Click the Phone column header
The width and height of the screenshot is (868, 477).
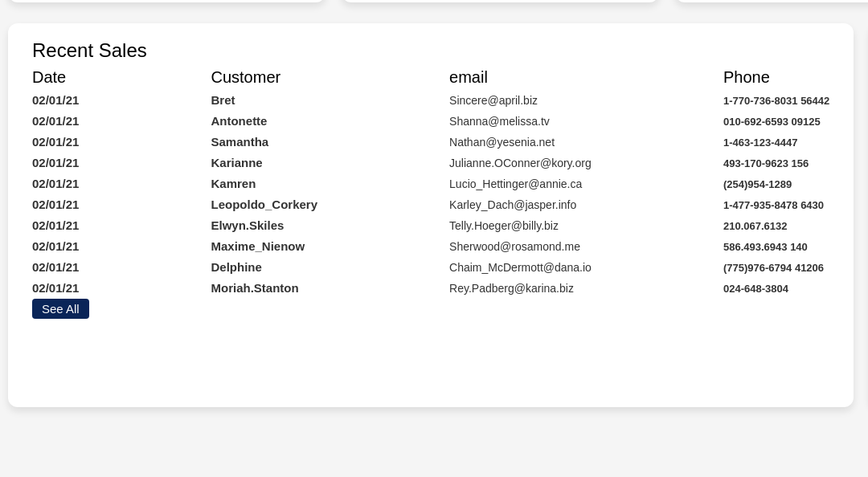pyautogui.click(x=746, y=77)
